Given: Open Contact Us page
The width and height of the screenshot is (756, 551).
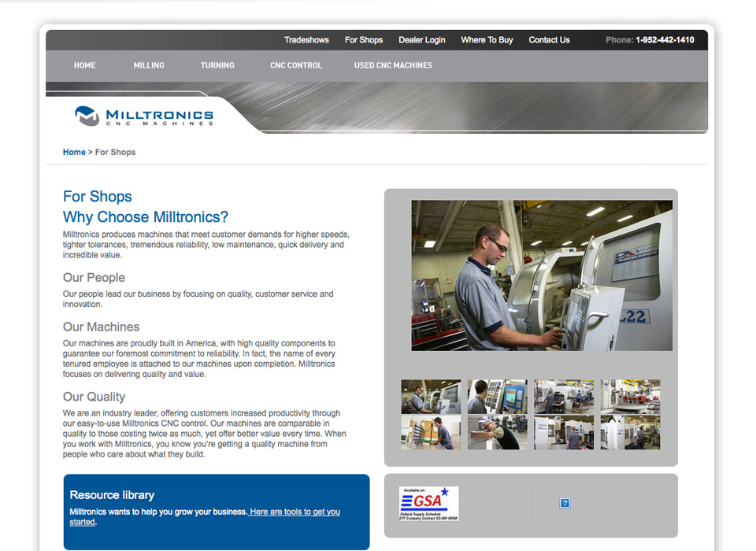Looking at the screenshot, I should tap(549, 40).
